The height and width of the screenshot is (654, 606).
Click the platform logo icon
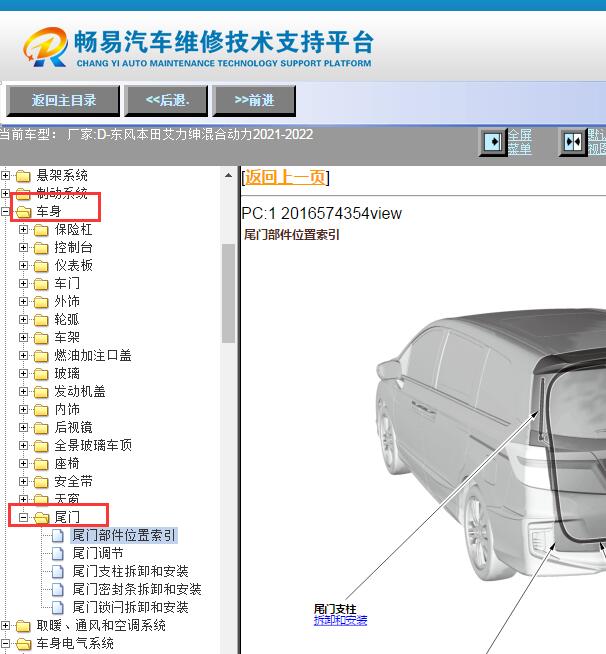(45, 47)
